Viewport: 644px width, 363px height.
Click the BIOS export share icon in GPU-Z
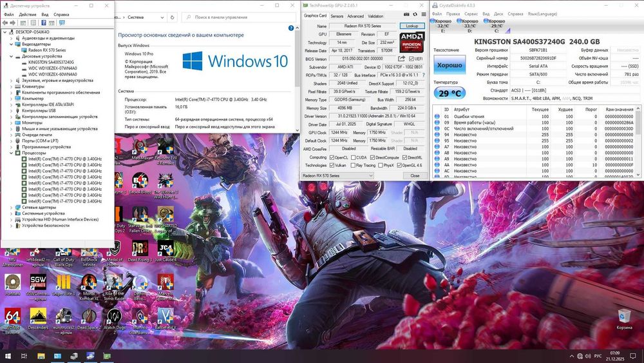(401, 59)
